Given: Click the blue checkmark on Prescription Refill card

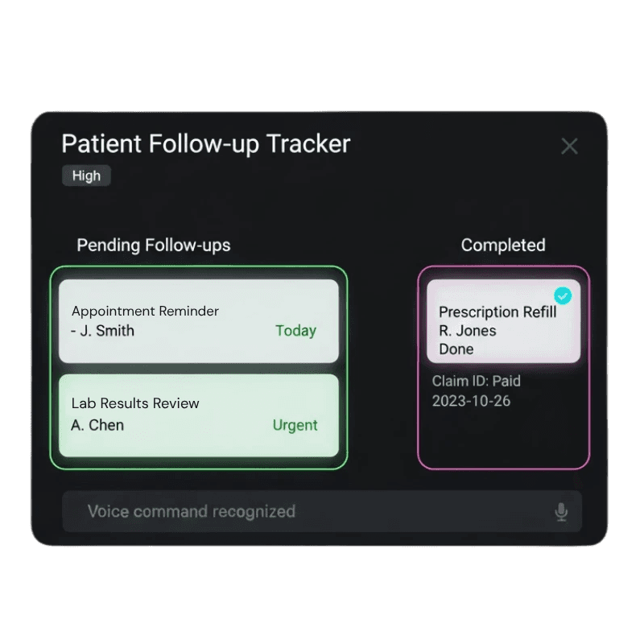Looking at the screenshot, I should pos(563,295).
